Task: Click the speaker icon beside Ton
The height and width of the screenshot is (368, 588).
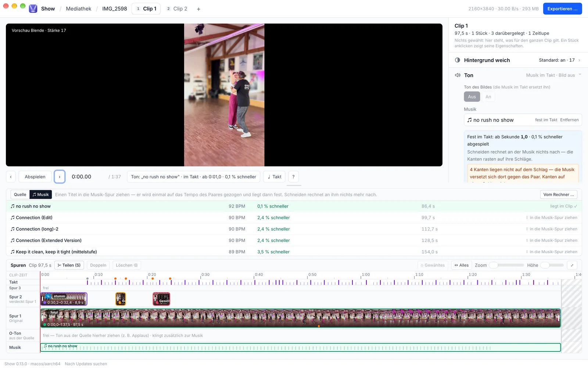Action: point(458,75)
